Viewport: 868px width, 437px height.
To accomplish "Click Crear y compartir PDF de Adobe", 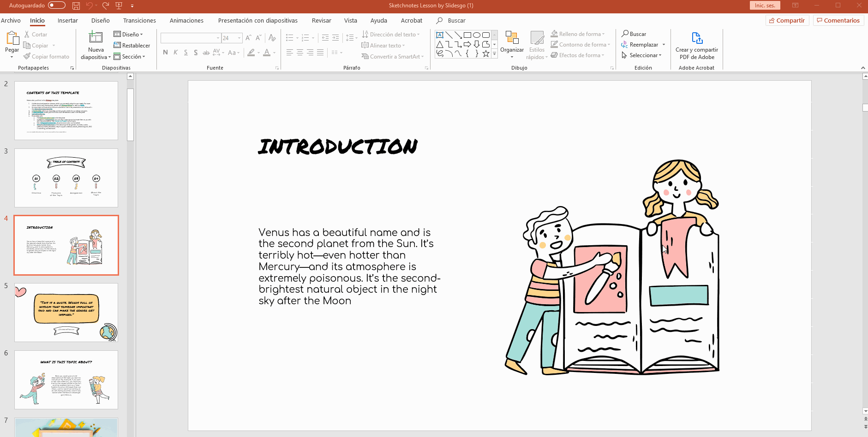I will point(697,45).
